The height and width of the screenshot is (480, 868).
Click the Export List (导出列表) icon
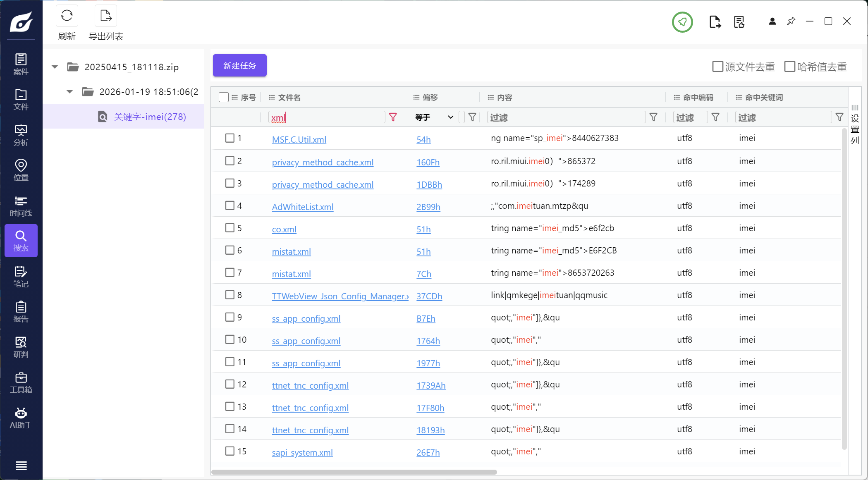tap(106, 16)
